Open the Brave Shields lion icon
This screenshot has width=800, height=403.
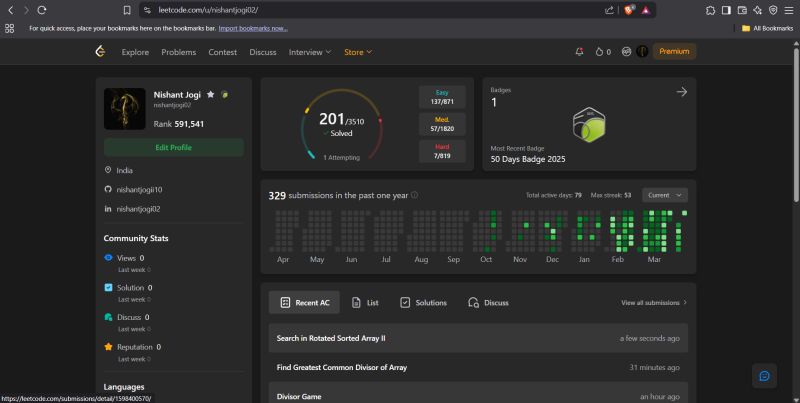click(x=629, y=10)
